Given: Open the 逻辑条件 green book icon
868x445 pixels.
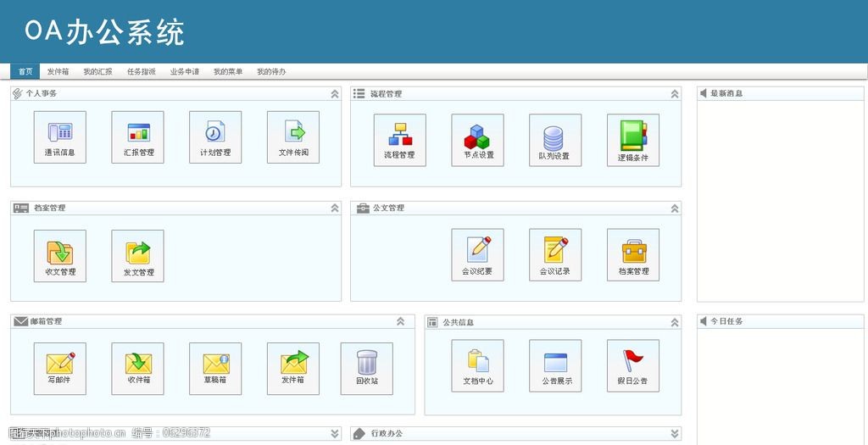Looking at the screenshot, I should (x=632, y=140).
